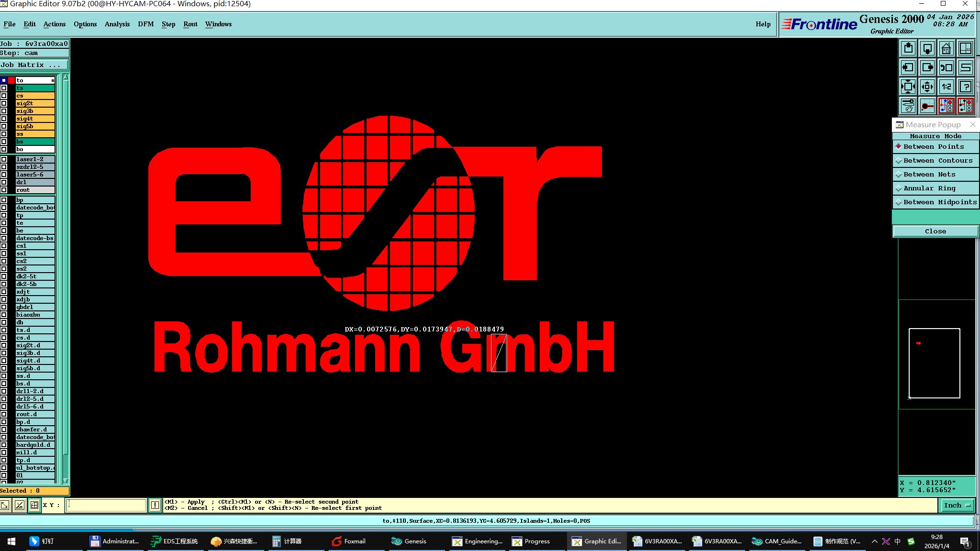This screenshot has height=551, width=980.
Task: Click the XY coordinate input field
Action: pyautogui.click(x=106, y=505)
